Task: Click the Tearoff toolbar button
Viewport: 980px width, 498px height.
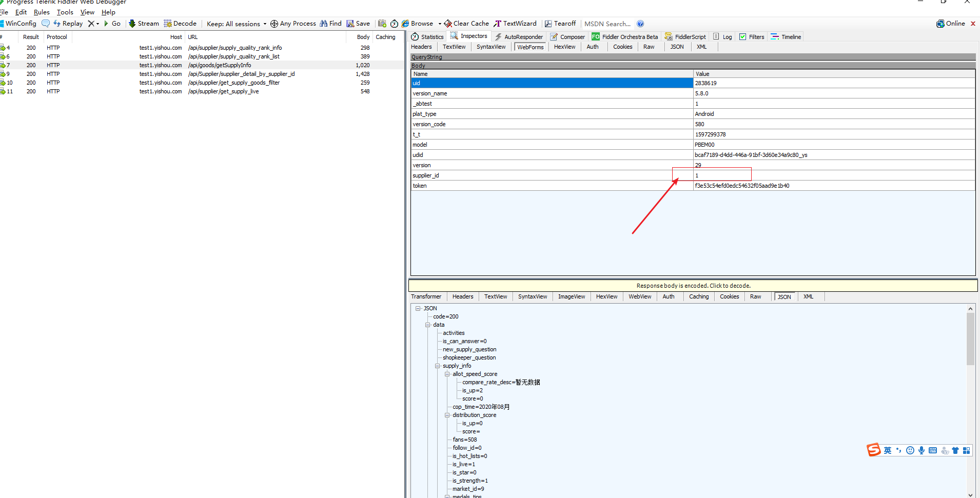Action: coord(560,24)
